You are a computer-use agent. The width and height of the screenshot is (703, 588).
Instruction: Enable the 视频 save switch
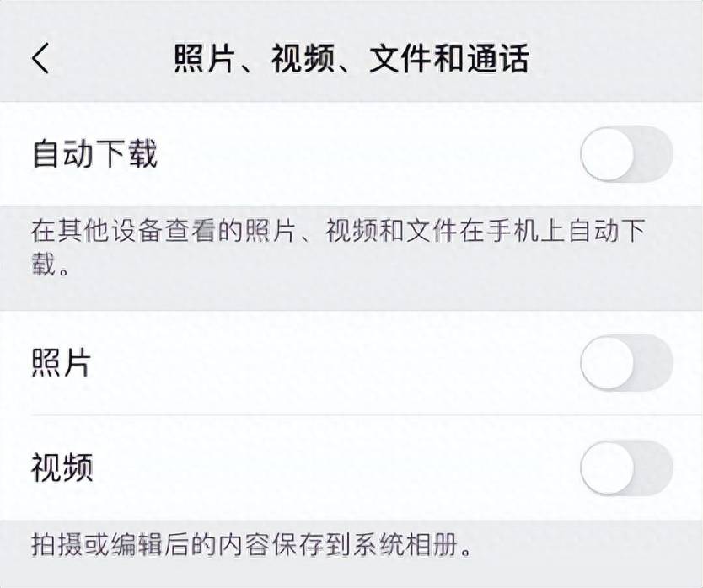[x=626, y=468]
